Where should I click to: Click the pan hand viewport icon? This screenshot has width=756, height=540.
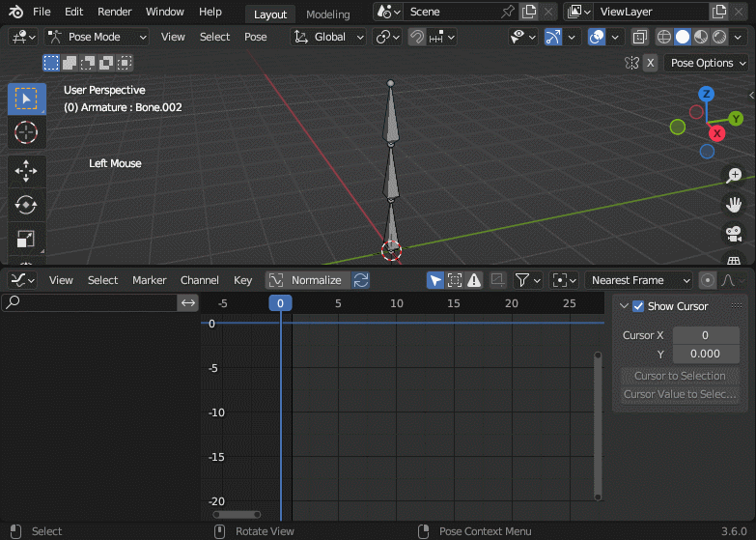pyautogui.click(x=734, y=204)
